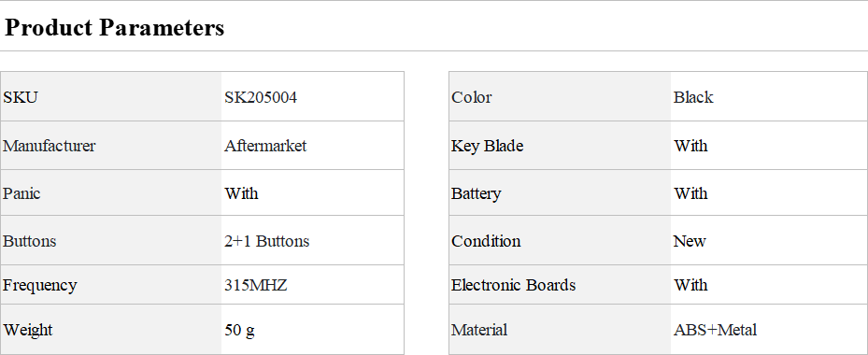Click the With value beside Panic

click(241, 193)
